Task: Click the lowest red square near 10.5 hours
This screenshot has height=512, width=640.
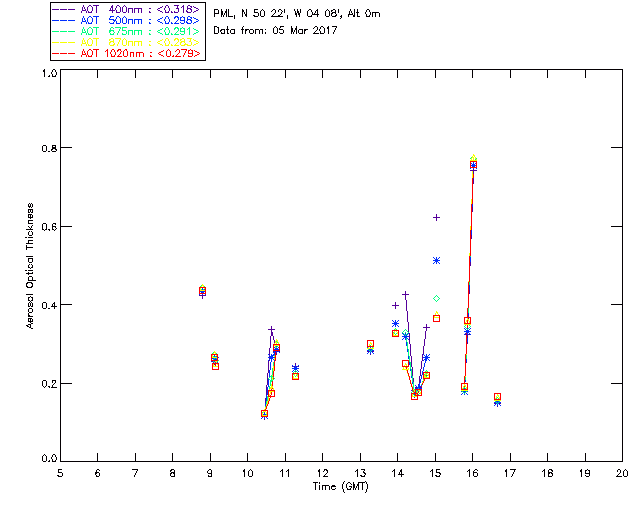Action: click(x=264, y=414)
